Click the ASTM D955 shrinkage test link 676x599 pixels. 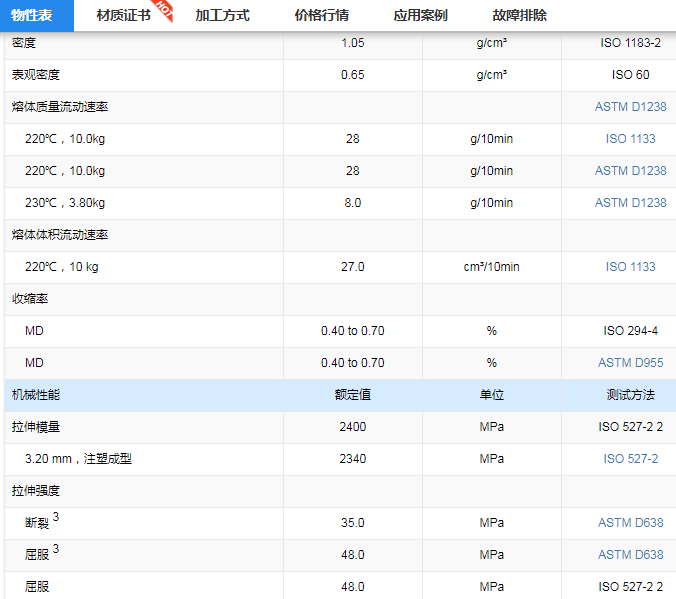630,363
